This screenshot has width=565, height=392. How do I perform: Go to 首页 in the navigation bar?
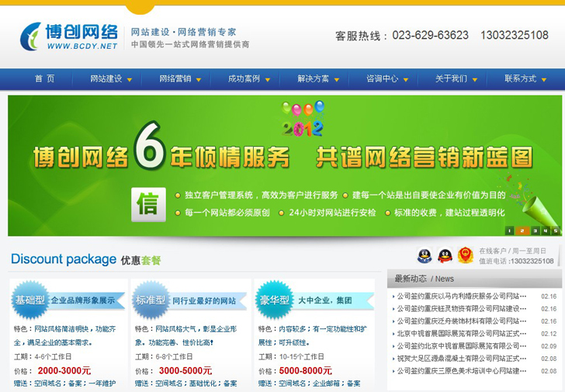click(44, 79)
